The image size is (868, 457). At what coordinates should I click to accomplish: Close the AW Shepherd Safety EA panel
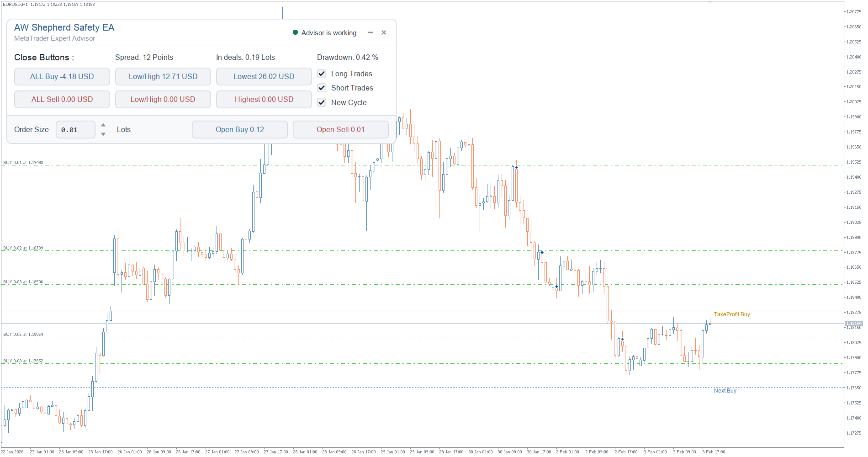(384, 32)
